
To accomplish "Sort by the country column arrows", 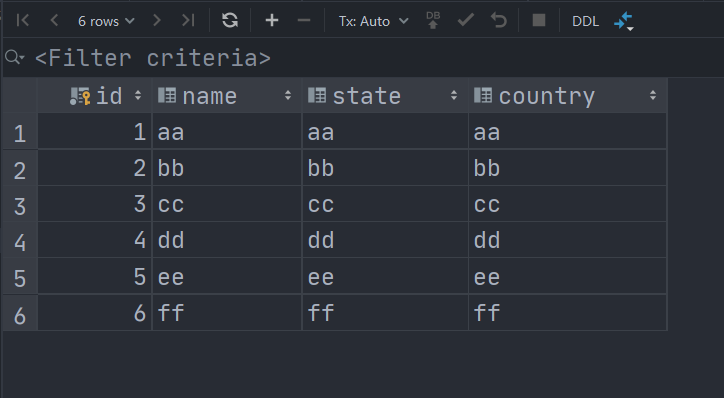I will click(x=653, y=96).
